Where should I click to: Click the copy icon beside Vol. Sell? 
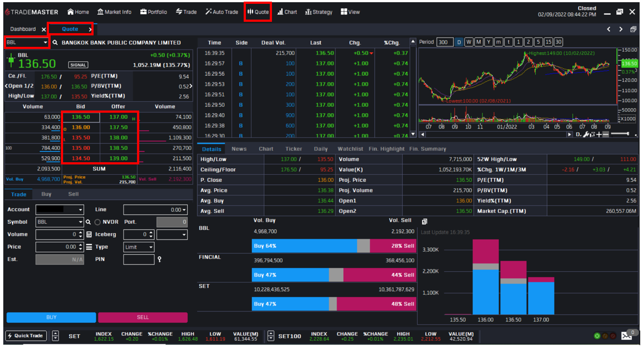[x=424, y=222]
